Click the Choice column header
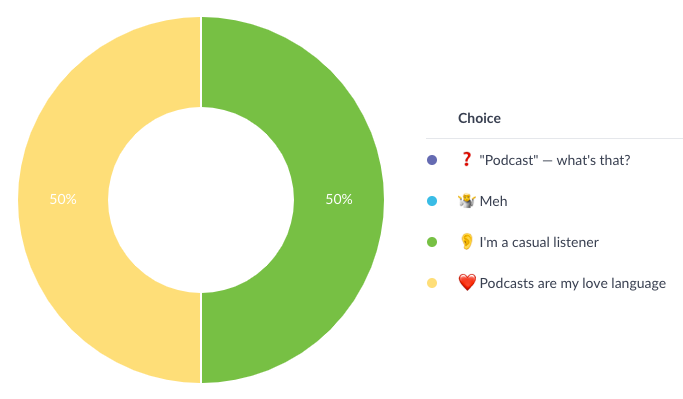683x399 pixels. click(x=479, y=118)
